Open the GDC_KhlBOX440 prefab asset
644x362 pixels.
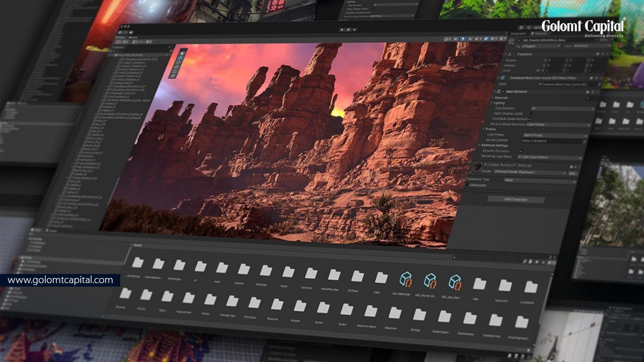pyautogui.click(x=405, y=280)
